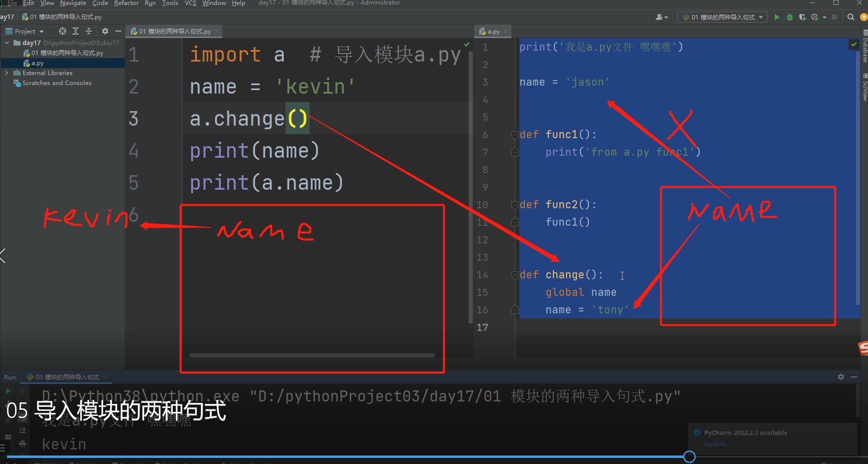Open the SciView side tool window
Viewport: 868px width, 464px height.
(x=864, y=88)
